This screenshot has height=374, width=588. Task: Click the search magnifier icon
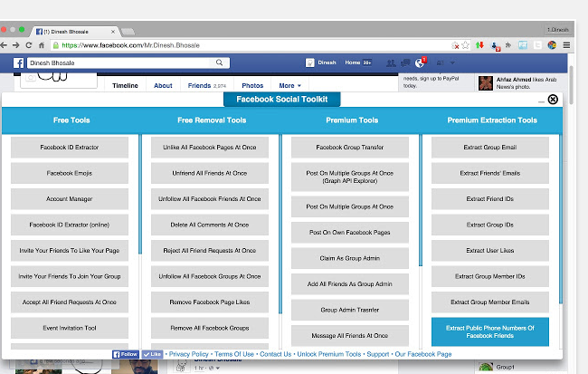pyautogui.click(x=220, y=62)
